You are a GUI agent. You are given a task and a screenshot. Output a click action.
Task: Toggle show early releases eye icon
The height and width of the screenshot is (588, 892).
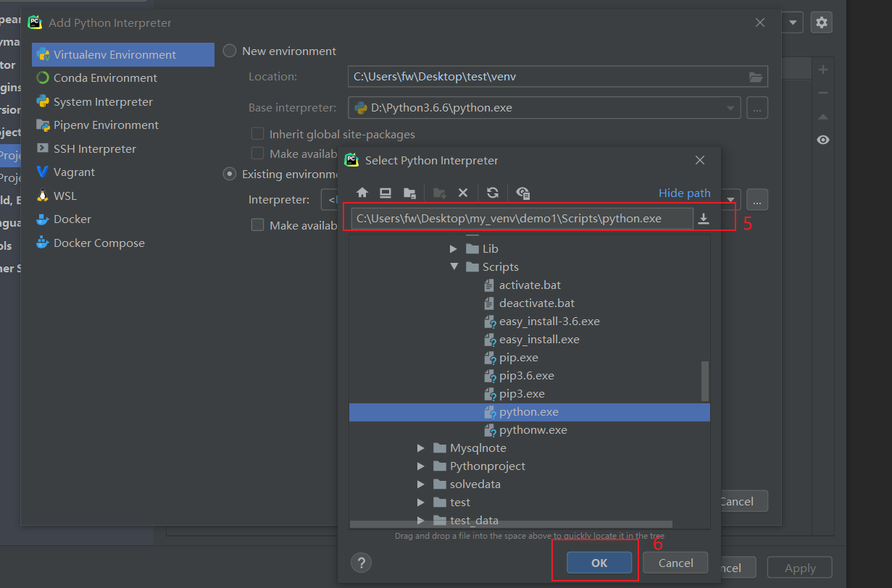point(822,140)
